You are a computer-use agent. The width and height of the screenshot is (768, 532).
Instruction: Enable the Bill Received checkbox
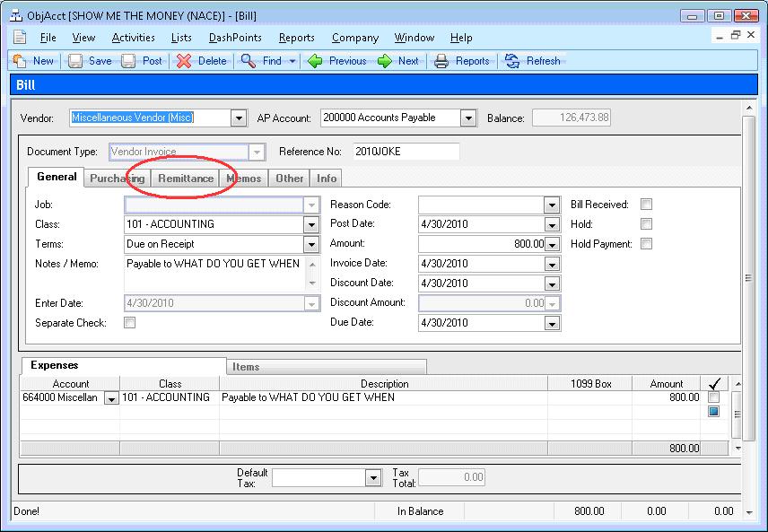(646, 205)
